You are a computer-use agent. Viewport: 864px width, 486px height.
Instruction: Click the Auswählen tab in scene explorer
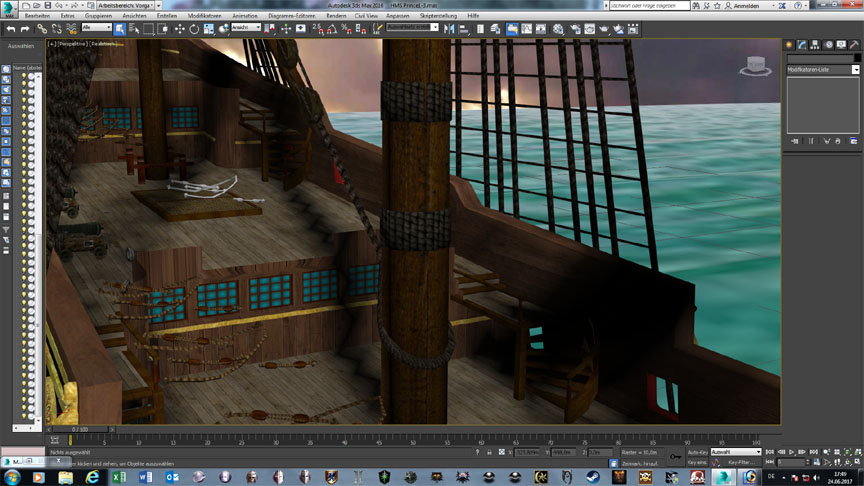pos(21,46)
